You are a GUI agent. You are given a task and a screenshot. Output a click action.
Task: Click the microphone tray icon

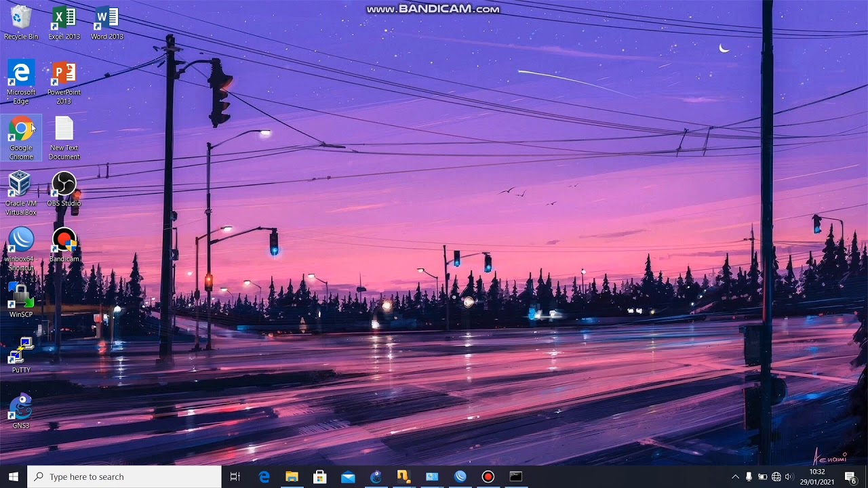pyautogui.click(x=749, y=476)
